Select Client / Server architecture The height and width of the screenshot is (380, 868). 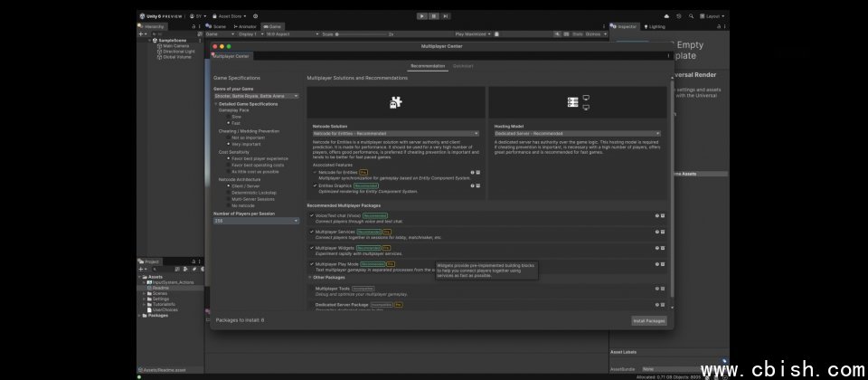coord(229,186)
